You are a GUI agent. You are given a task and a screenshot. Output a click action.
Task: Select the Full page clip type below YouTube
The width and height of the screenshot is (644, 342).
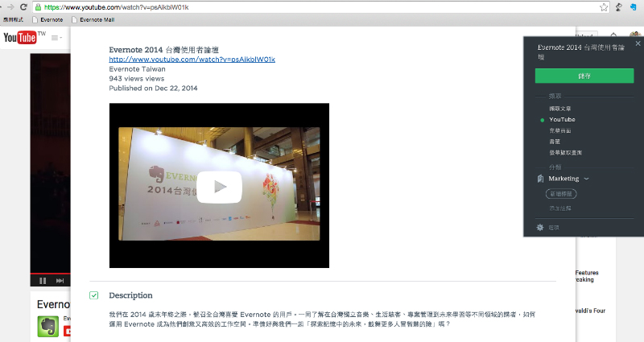coord(560,130)
